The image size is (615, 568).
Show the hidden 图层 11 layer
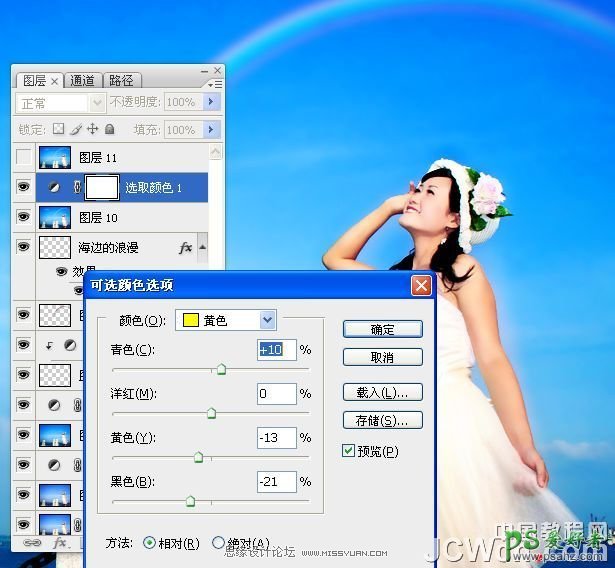click(x=24, y=157)
